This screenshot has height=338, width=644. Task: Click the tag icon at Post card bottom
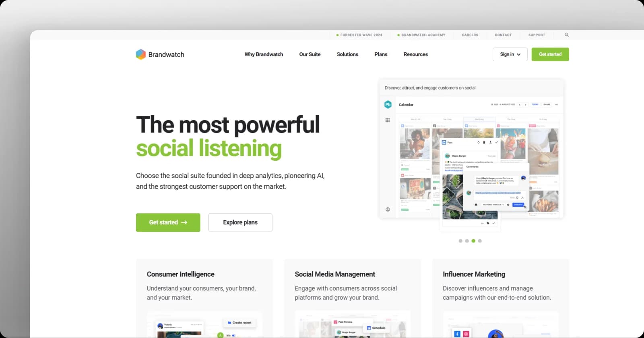click(488, 223)
